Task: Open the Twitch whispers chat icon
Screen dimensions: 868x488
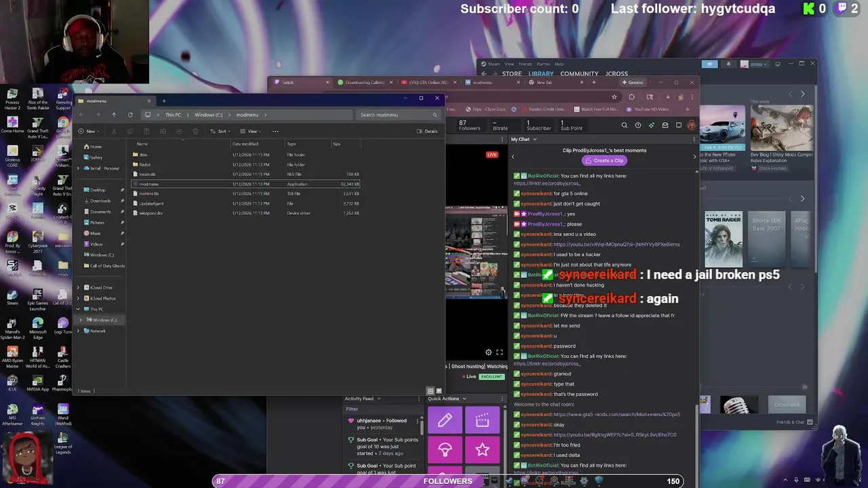Action: 679,125
